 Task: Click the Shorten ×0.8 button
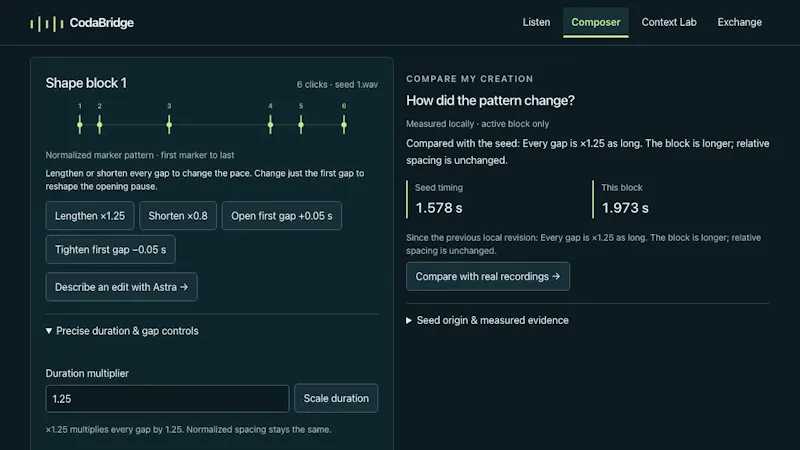pyautogui.click(x=178, y=216)
